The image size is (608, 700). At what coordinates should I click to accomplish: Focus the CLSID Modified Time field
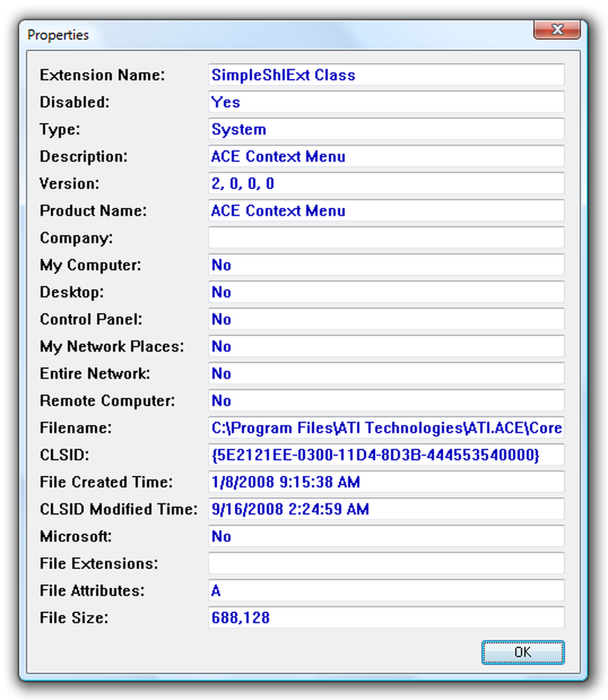[x=386, y=510]
